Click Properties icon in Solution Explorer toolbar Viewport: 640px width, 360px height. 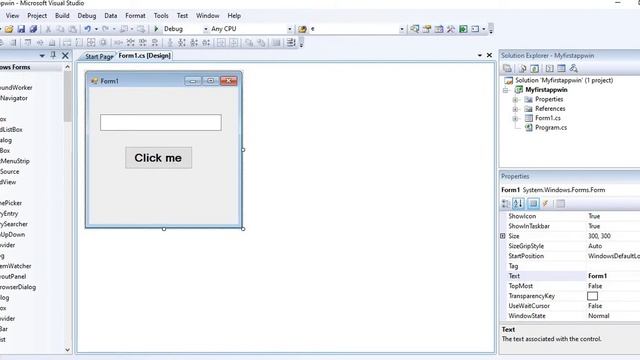tap(507, 68)
